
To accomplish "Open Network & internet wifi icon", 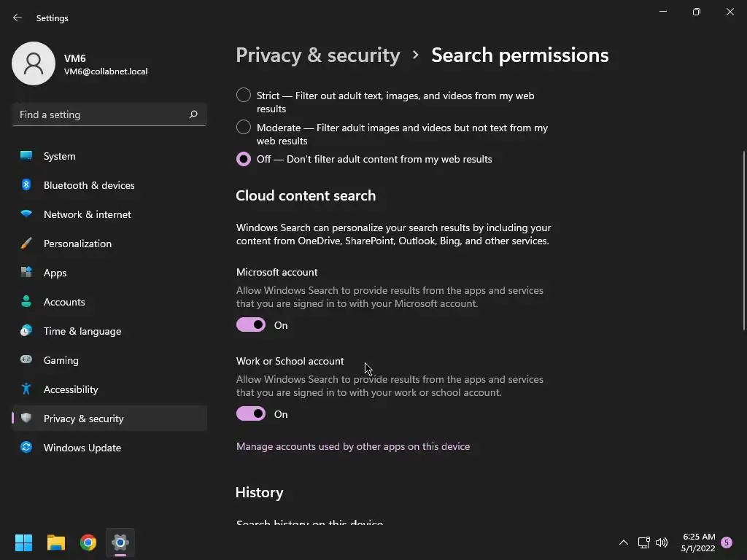I will (26, 214).
